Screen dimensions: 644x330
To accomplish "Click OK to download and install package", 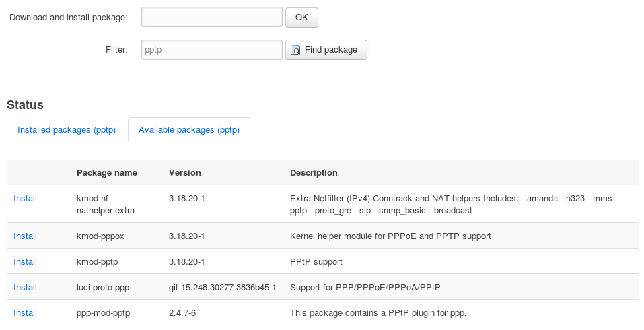I will click(301, 18).
